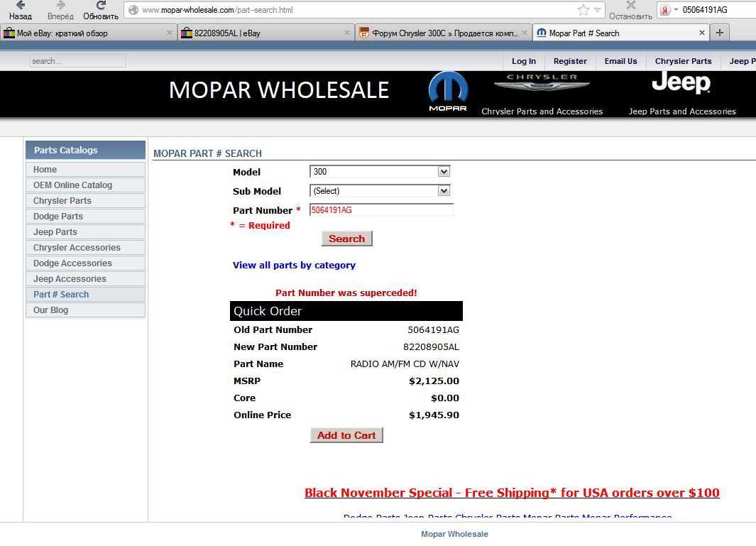Open the address bar history dropdown arrow
This screenshot has height=546, width=756.
598,10
